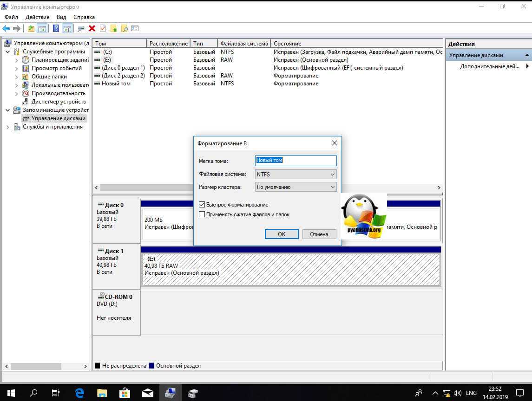Open the Действие menu
Screen dimensions: 532x401
(x=37, y=17)
